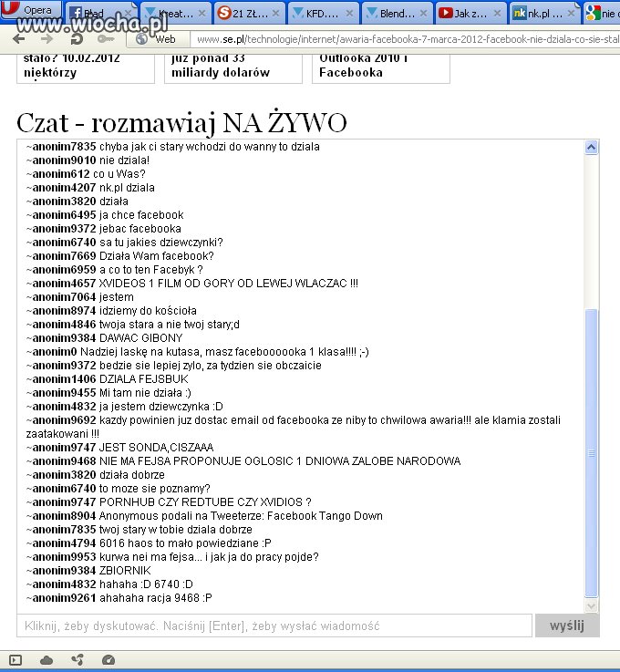
Task: Switch to the 21 ZŁ... tab
Action: tap(249, 14)
